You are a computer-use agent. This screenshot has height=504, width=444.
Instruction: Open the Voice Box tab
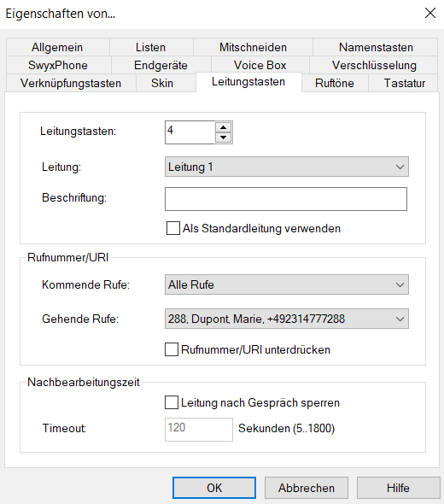[260, 65]
